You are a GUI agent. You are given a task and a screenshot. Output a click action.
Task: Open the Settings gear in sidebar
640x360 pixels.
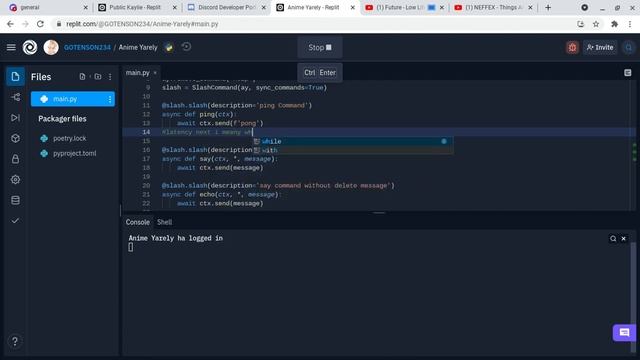click(15, 179)
